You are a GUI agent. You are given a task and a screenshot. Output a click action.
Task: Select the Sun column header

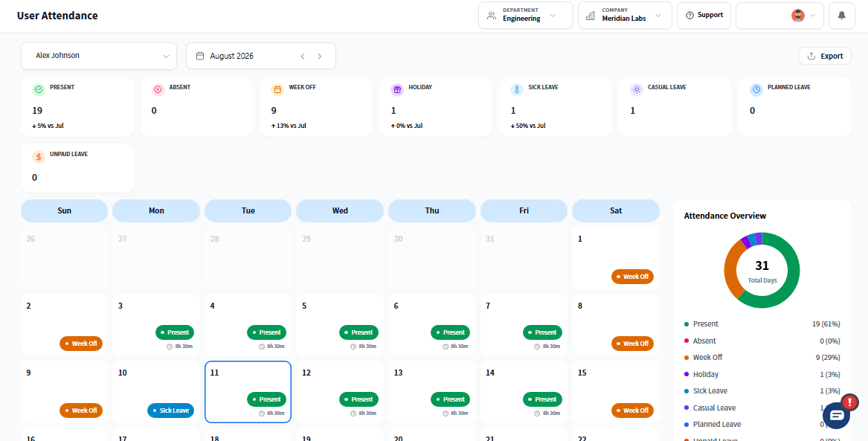coord(64,210)
